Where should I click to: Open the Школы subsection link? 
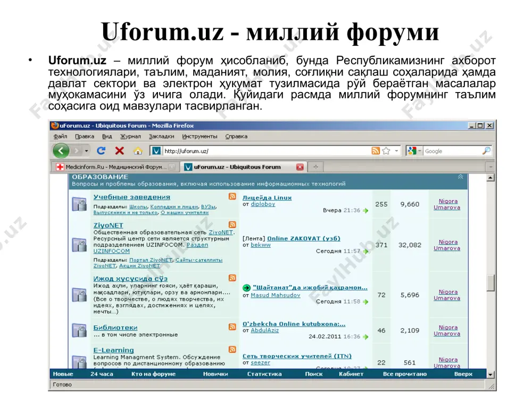(x=138, y=206)
